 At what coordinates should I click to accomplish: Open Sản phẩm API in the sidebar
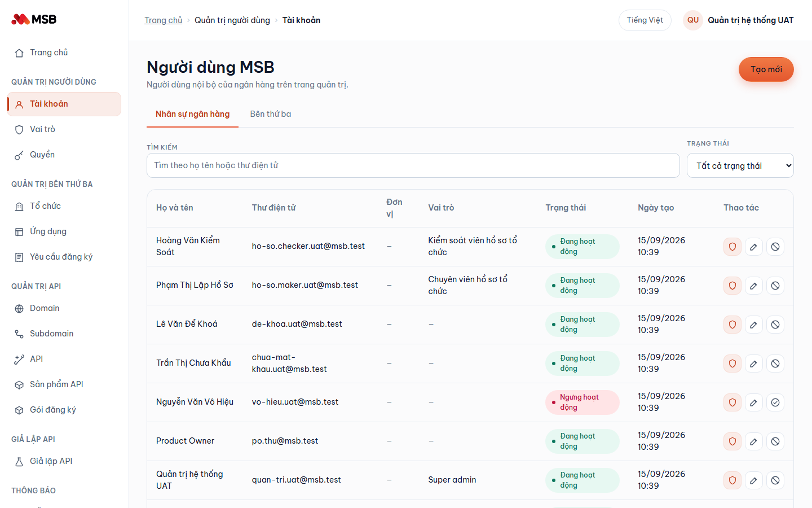[x=64, y=384]
